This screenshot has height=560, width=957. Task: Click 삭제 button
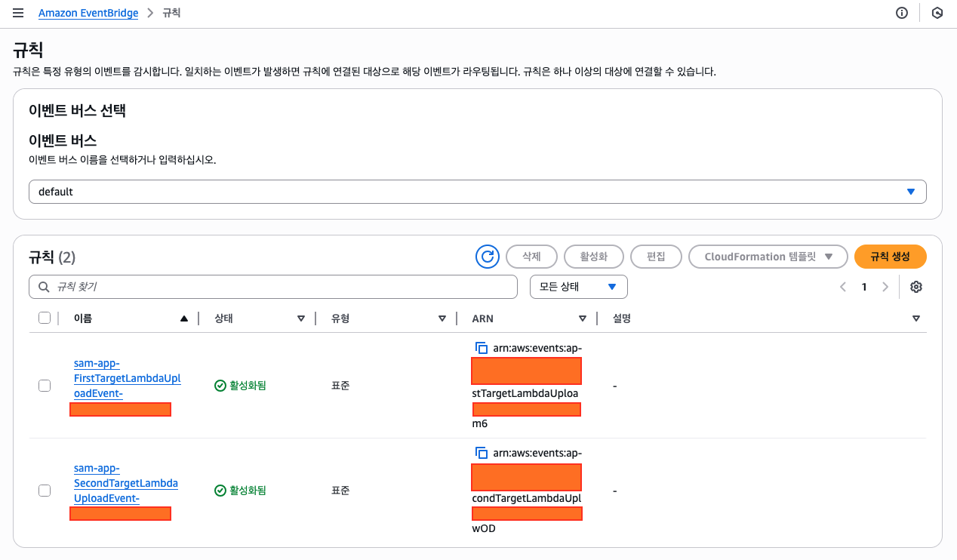click(532, 257)
